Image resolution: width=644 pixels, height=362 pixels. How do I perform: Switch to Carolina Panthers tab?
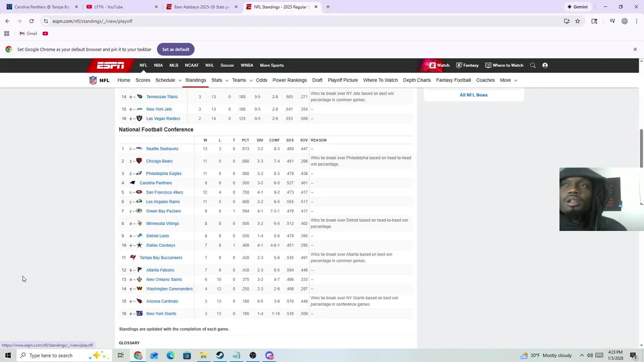[x=42, y=7]
